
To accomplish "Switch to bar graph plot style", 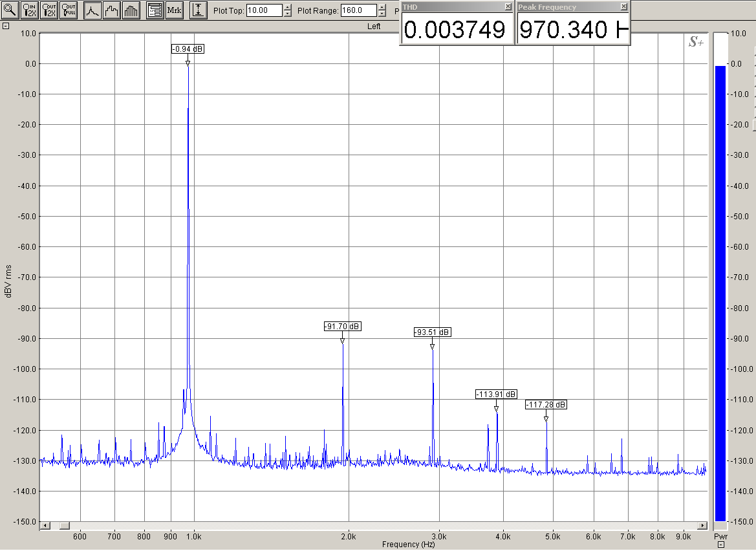I will coord(131,10).
